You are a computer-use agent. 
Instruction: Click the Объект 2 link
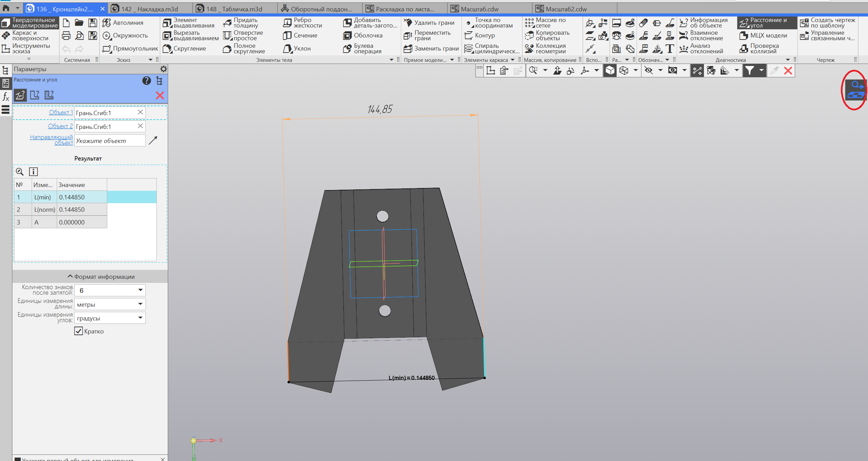60,126
